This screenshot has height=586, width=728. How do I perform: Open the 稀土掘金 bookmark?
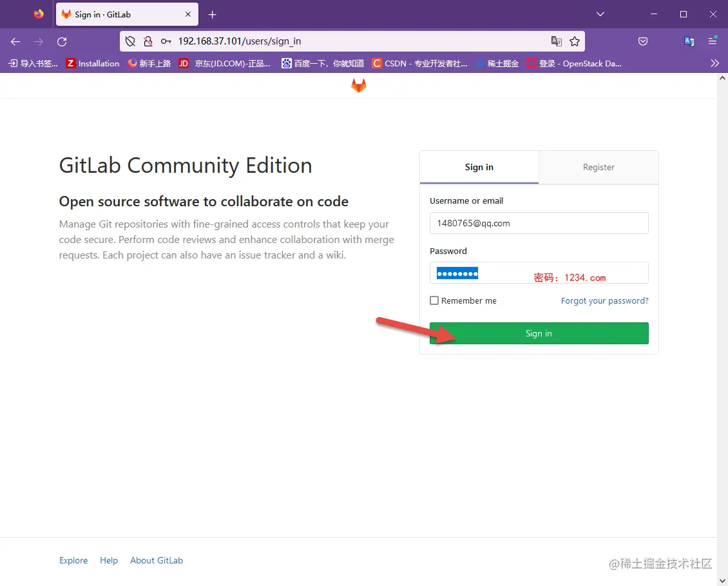[497, 64]
